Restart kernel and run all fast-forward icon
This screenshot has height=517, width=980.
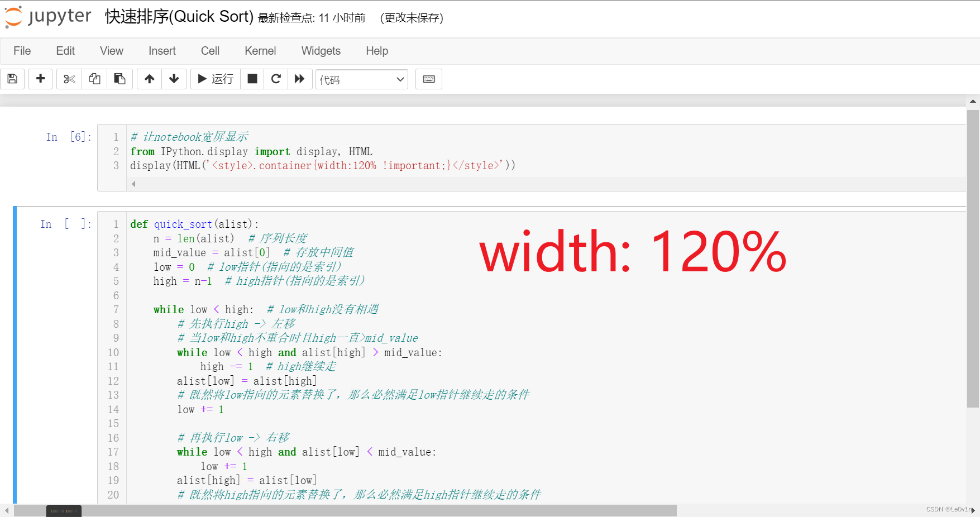coord(300,79)
